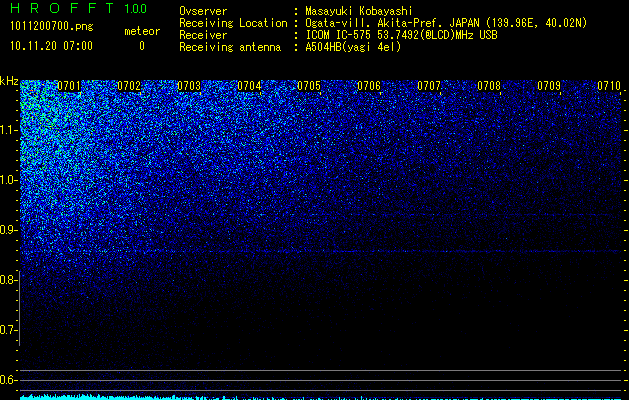Click the filename 1011200700.png
This screenshot has width=629, height=400.
(52, 27)
